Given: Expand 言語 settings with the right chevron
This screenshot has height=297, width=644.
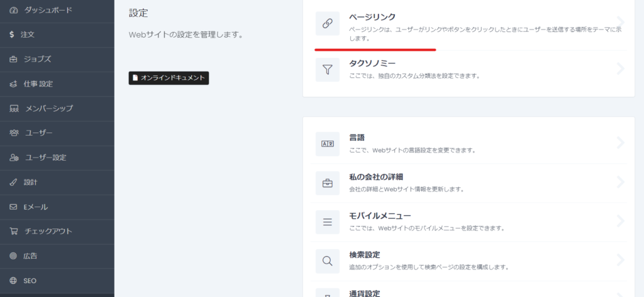Looking at the screenshot, I should point(620,143).
